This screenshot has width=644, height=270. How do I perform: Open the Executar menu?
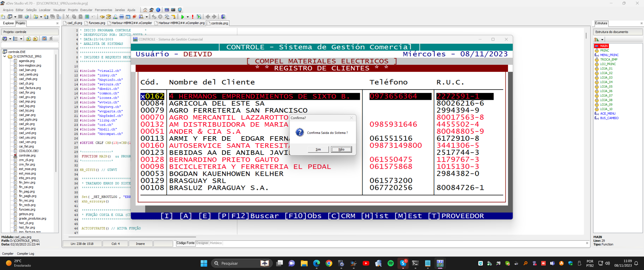86,10
